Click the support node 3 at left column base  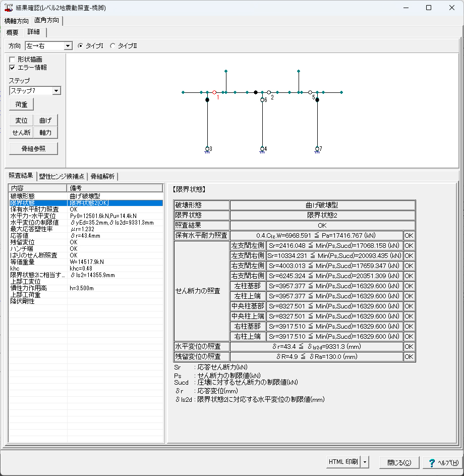point(207,148)
